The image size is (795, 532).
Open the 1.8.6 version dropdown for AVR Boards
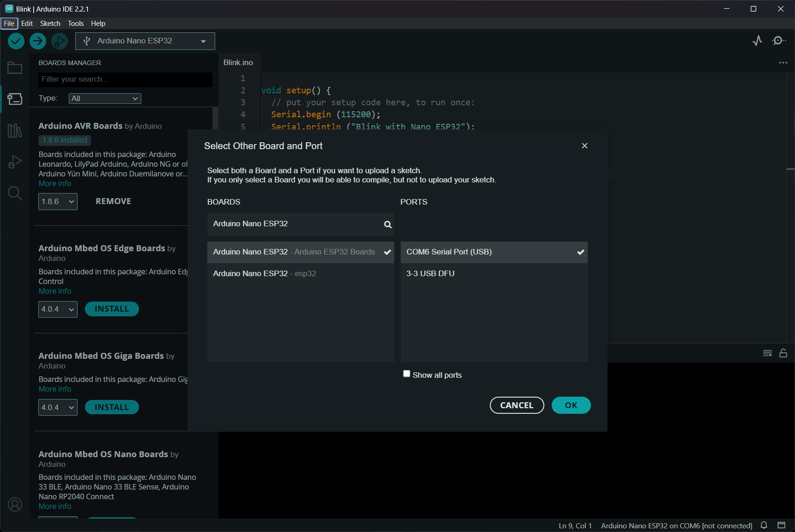58,202
